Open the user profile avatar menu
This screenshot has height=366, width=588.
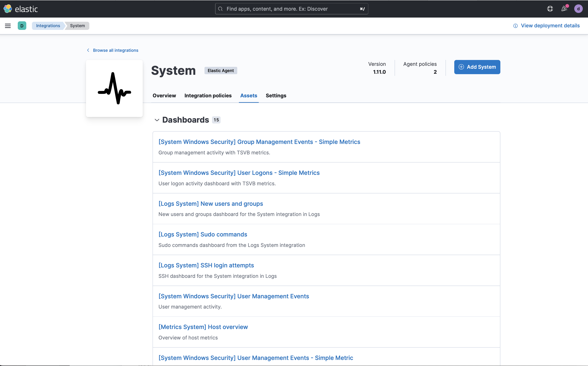point(578,9)
